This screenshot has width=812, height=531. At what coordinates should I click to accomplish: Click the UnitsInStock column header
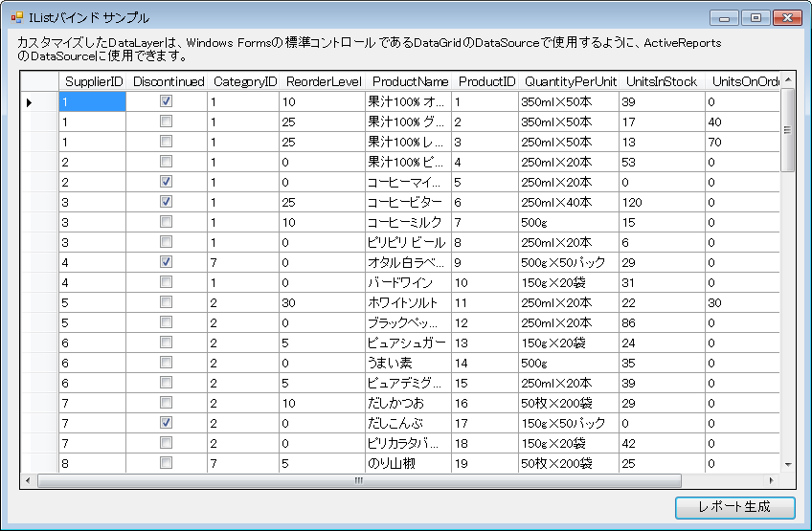pyautogui.click(x=662, y=81)
